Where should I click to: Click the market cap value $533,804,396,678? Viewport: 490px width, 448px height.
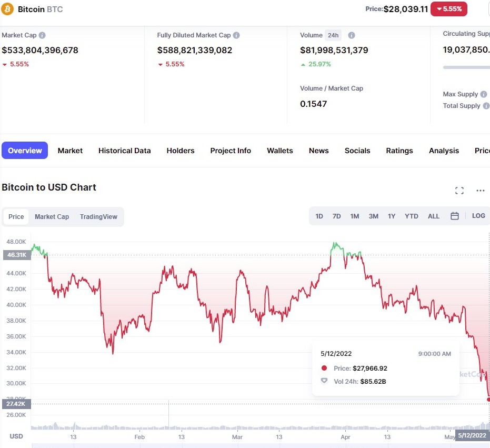point(40,50)
